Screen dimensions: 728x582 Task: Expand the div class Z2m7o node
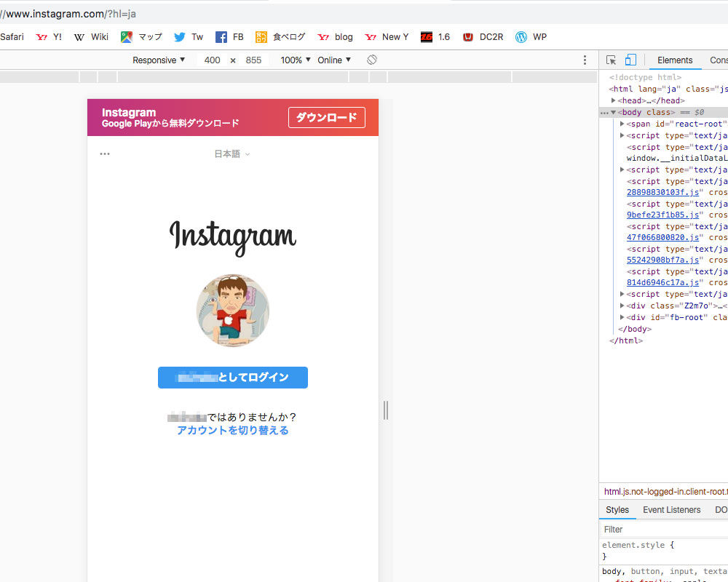pos(622,306)
